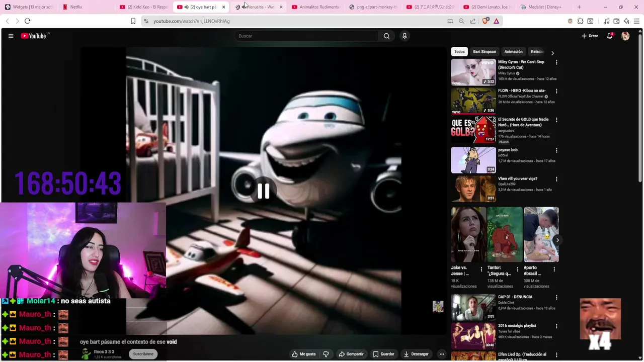Image resolution: width=644 pixels, height=362 pixels.
Task: Open the YouTube hamburger guide menu
Action: pyautogui.click(x=11, y=36)
